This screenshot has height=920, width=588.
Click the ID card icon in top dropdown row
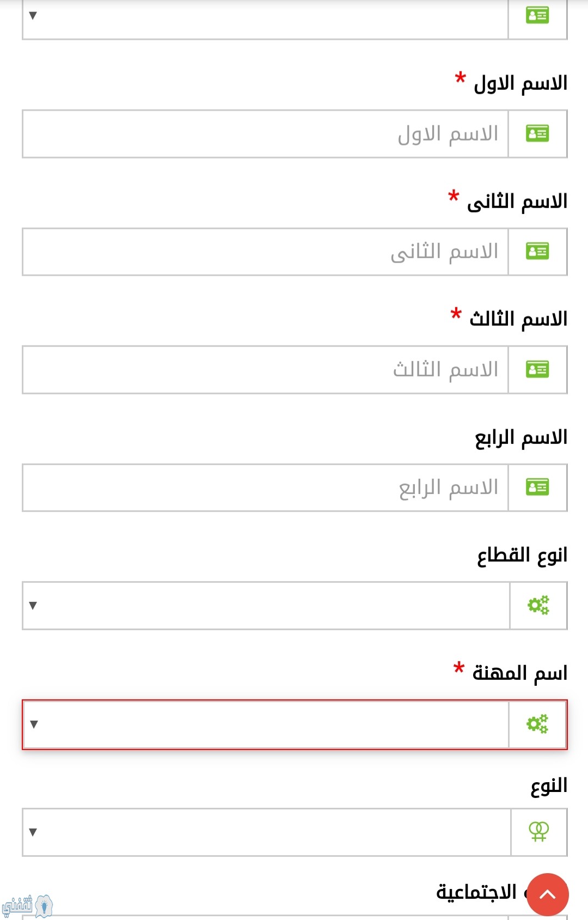tap(537, 15)
